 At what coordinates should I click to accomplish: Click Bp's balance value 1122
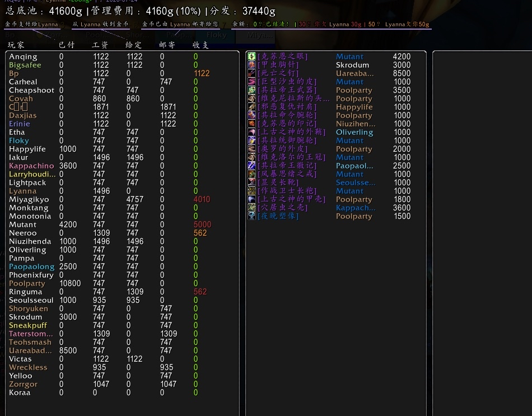pos(202,73)
